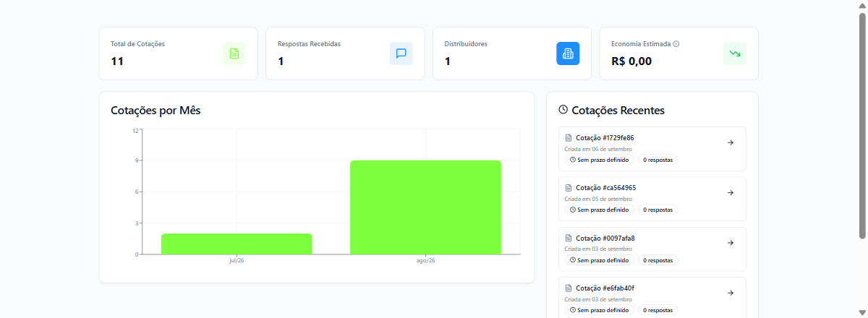Click the ago/26 bar in the chart

[425, 207]
